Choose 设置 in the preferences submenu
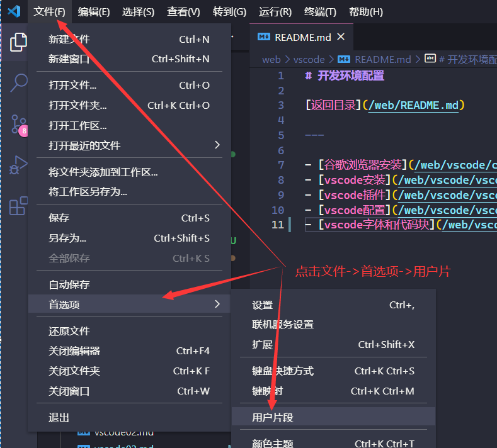This screenshot has width=497, height=448. pyautogui.click(x=263, y=305)
